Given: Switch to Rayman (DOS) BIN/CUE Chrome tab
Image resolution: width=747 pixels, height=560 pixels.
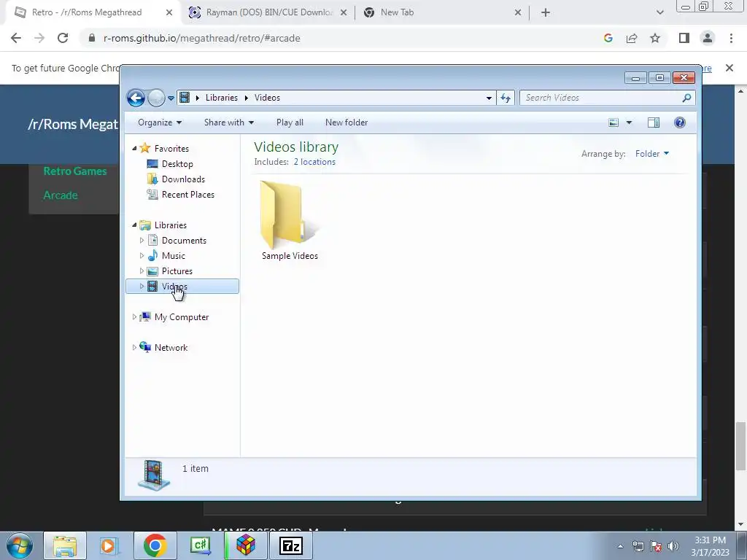Looking at the screenshot, I should click(268, 12).
